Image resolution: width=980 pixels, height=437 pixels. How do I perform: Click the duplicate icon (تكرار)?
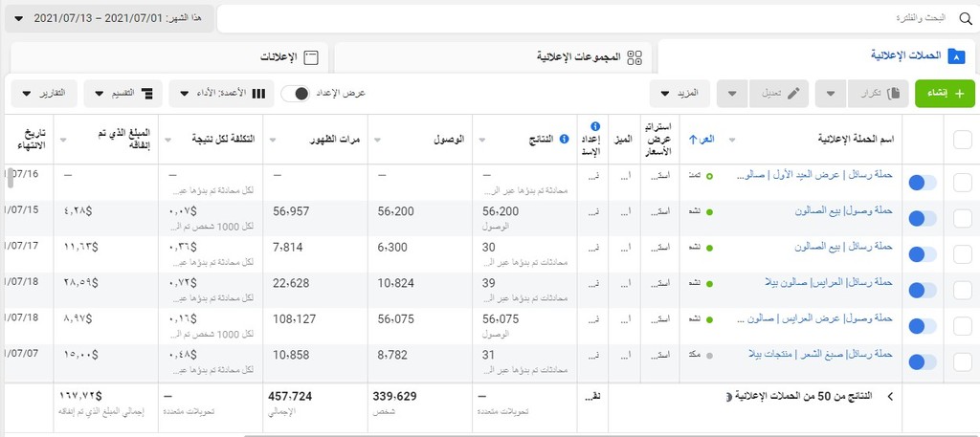(x=894, y=93)
